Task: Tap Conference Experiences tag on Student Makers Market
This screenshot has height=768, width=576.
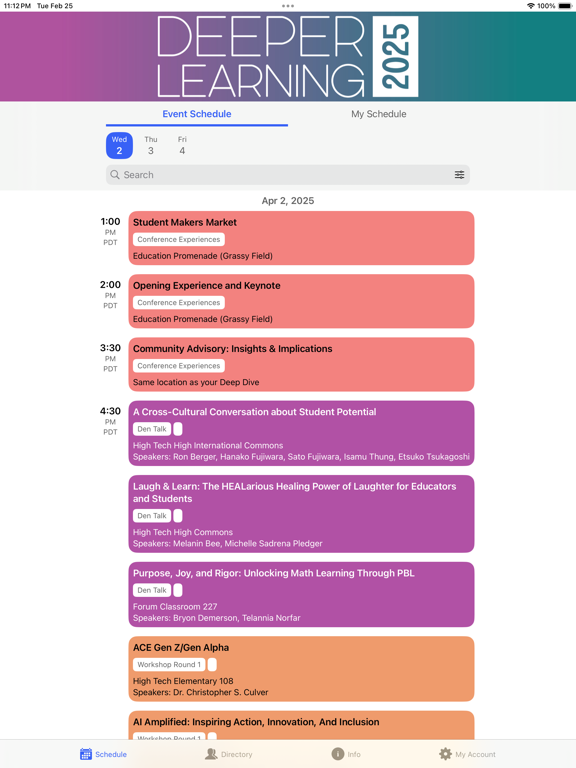Action: click(179, 240)
